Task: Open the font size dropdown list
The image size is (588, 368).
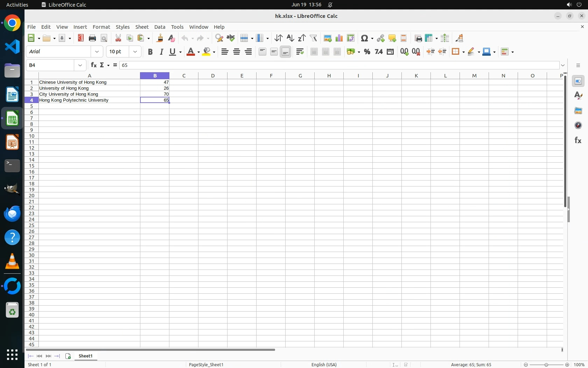Action: point(135,52)
